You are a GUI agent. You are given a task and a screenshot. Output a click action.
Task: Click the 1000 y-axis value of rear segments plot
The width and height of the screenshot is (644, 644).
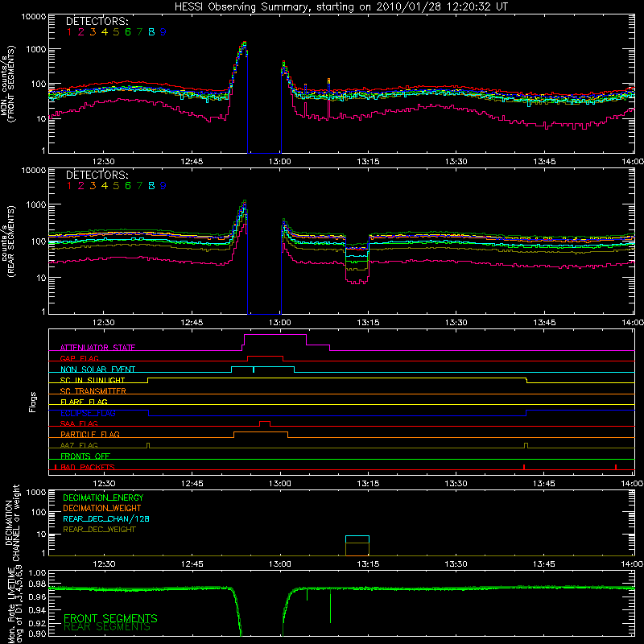coord(35,204)
